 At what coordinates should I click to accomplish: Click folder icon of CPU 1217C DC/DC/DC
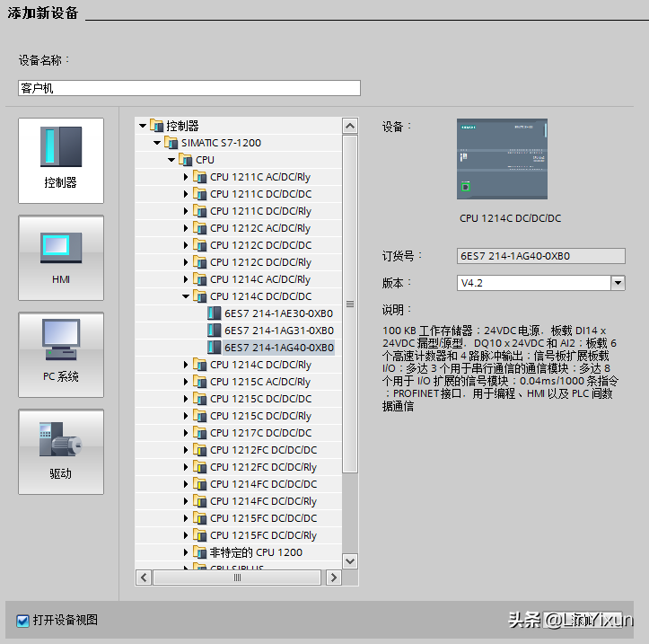(200, 433)
